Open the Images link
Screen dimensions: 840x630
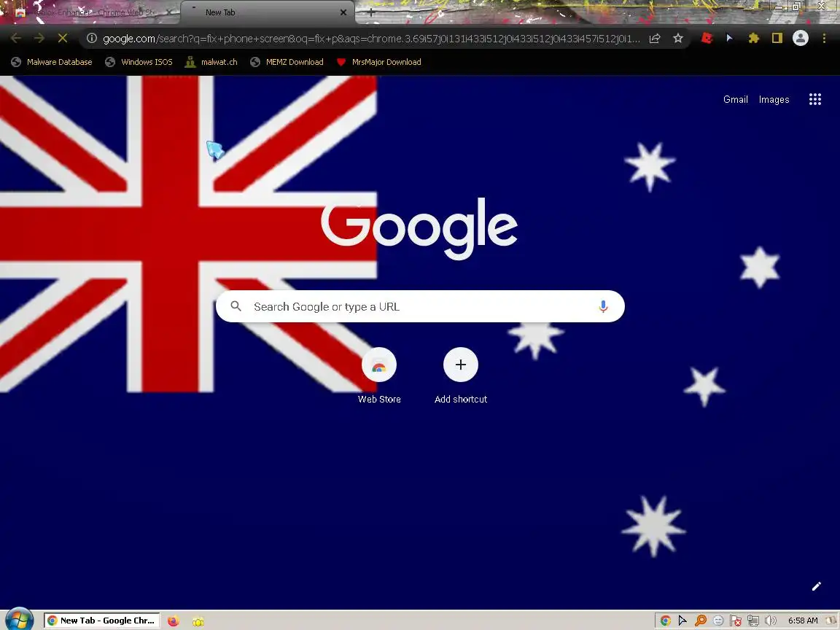(x=774, y=99)
